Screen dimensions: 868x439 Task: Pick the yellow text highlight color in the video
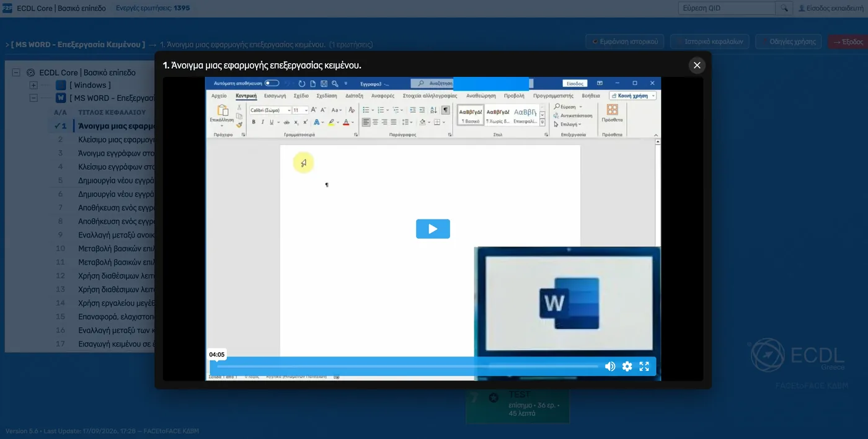(x=332, y=122)
